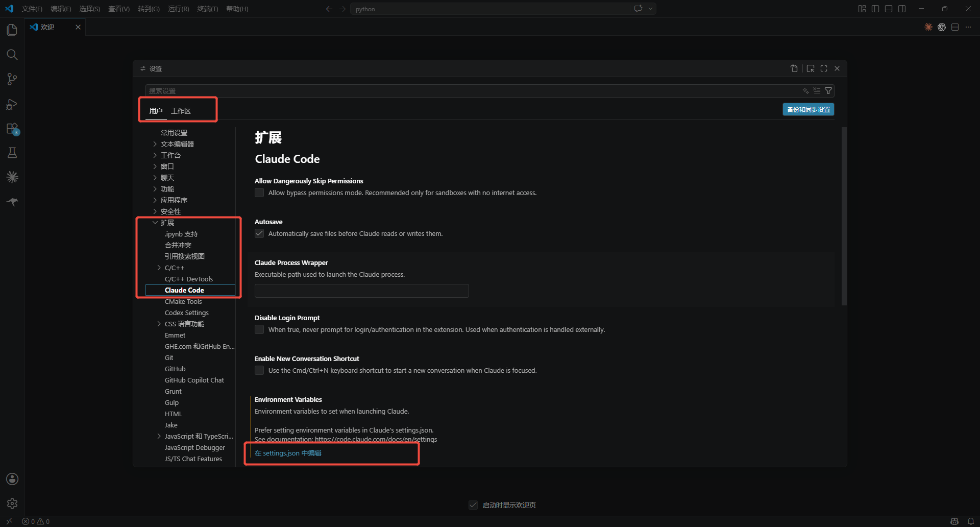Toggle the primary side bar layout icon

click(875, 9)
